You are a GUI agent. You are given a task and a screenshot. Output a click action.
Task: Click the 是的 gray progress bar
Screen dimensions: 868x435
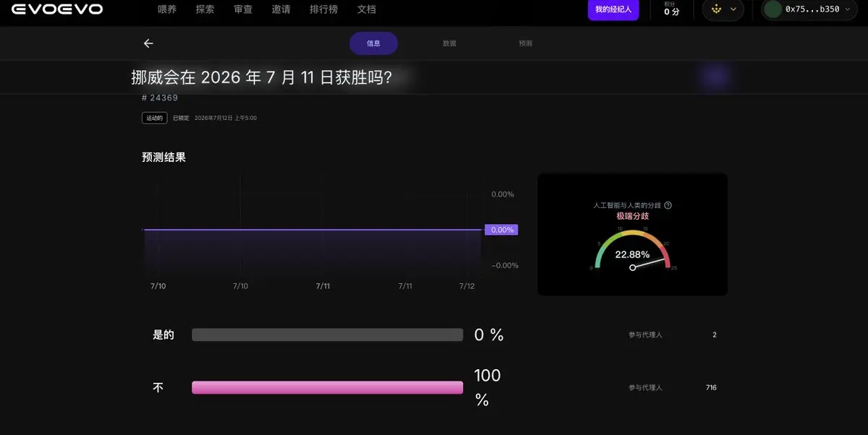point(327,335)
